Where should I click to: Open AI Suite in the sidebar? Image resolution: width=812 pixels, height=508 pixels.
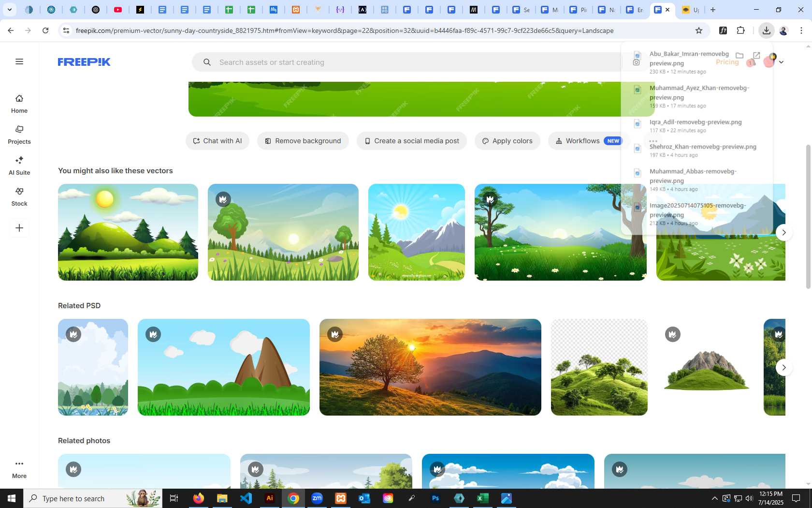point(19,166)
